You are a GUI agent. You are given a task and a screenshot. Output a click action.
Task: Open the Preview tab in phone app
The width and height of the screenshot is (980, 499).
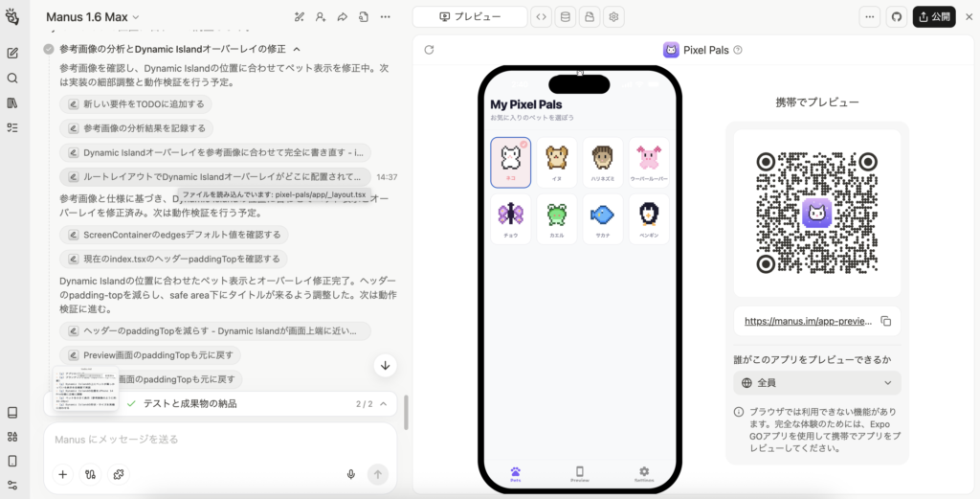click(x=579, y=473)
